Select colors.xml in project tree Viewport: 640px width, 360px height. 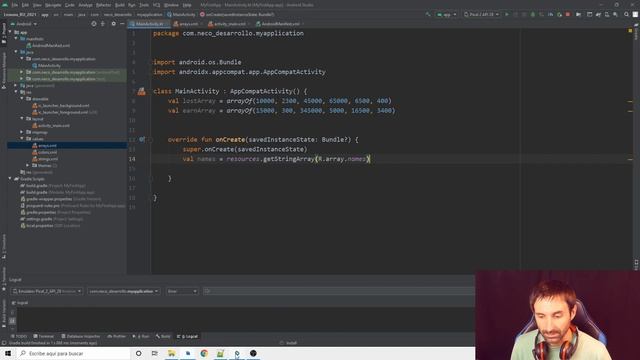[47, 152]
